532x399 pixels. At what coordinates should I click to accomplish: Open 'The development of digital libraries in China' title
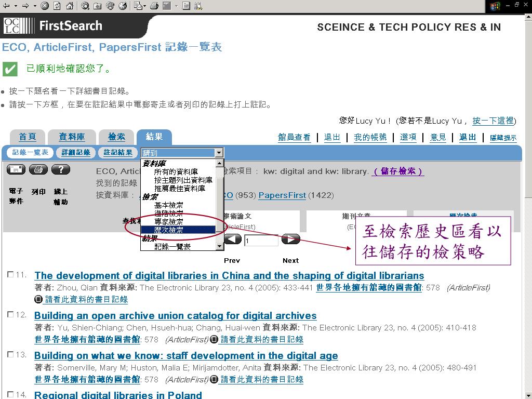tap(229, 275)
